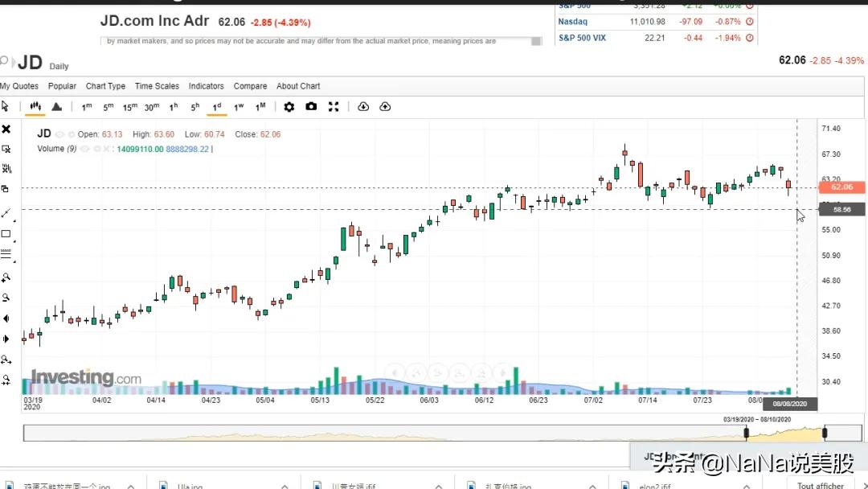The height and width of the screenshot is (489, 868).
Task: Set the 5 minute time interval
Action: (x=108, y=107)
